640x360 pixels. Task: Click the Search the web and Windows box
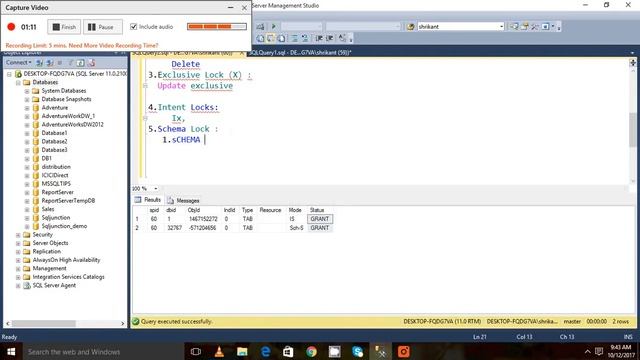coord(102,351)
